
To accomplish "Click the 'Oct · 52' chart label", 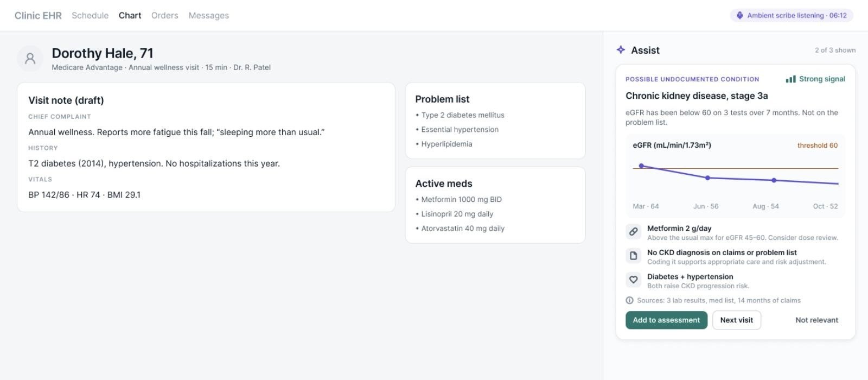I will click(x=825, y=206).
